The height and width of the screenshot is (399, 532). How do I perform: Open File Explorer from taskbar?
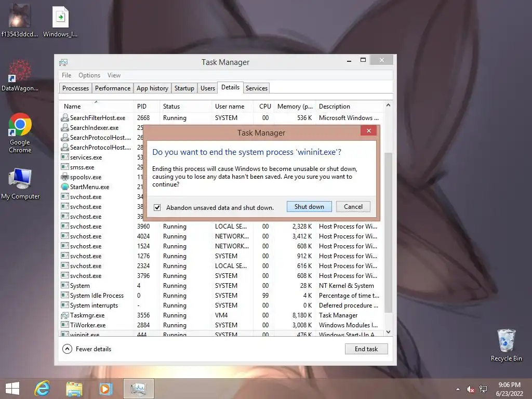[74, 389]
